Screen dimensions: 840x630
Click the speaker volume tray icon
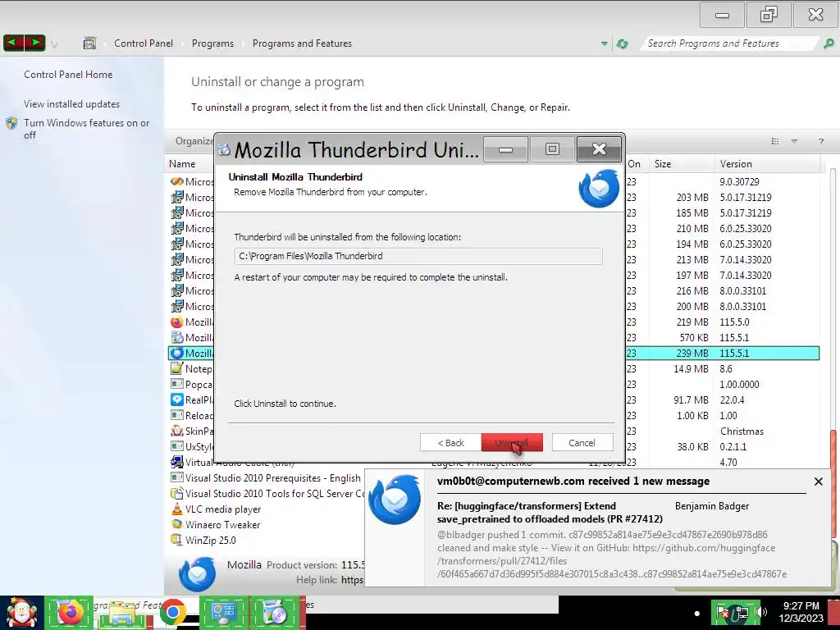click(761, 612)
